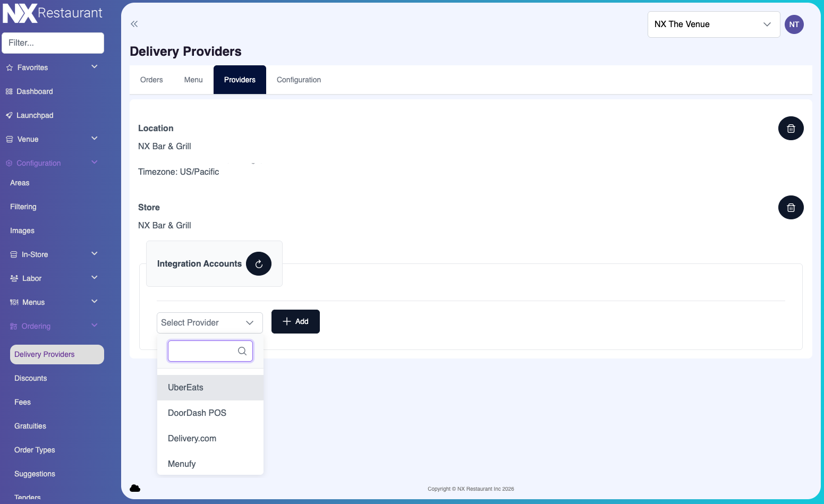
Task: Click the cloud icon at bottom left
Action: pyautogui.click(x=135, y=488)
